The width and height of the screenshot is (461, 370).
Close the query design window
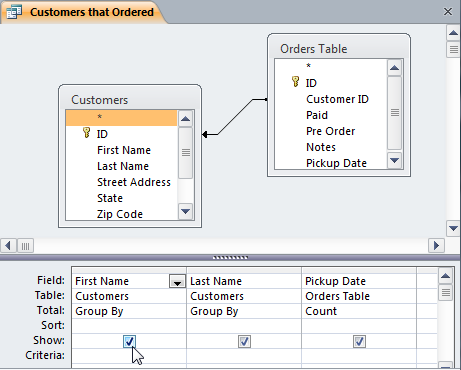(x=448, y=12)
